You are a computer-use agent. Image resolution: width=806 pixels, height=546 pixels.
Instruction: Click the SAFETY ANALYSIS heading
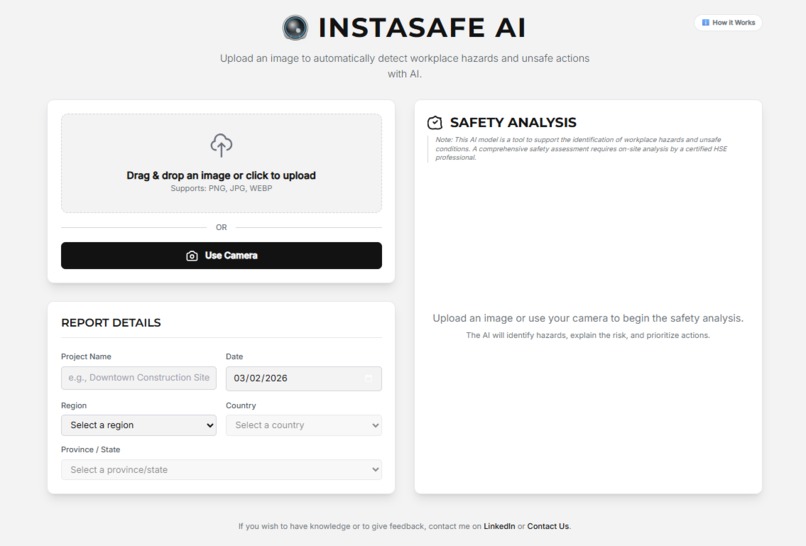513,122
